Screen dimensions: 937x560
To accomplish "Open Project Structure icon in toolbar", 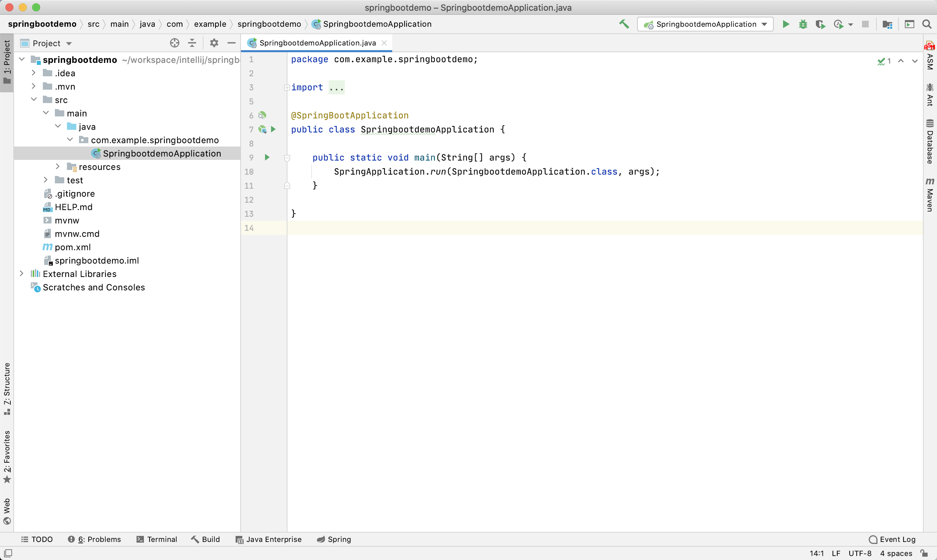I will (887, 24).
